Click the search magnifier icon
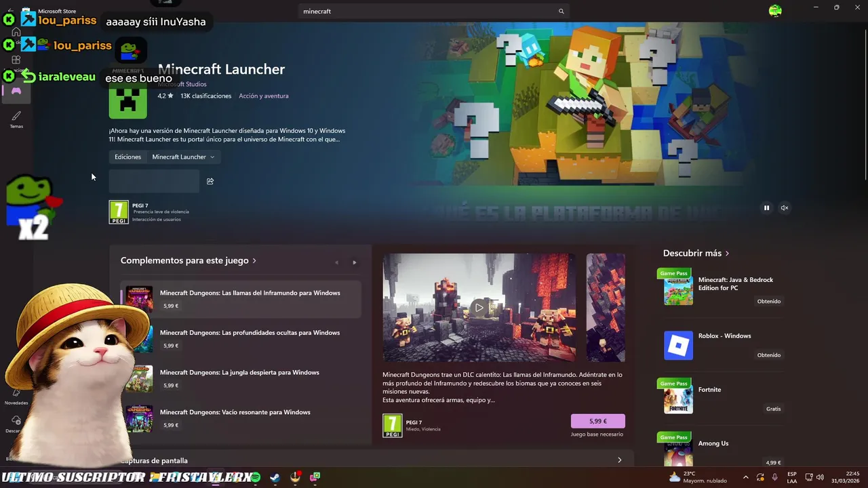868x488 pixels. pyautogui.click(x=561, y=12)
